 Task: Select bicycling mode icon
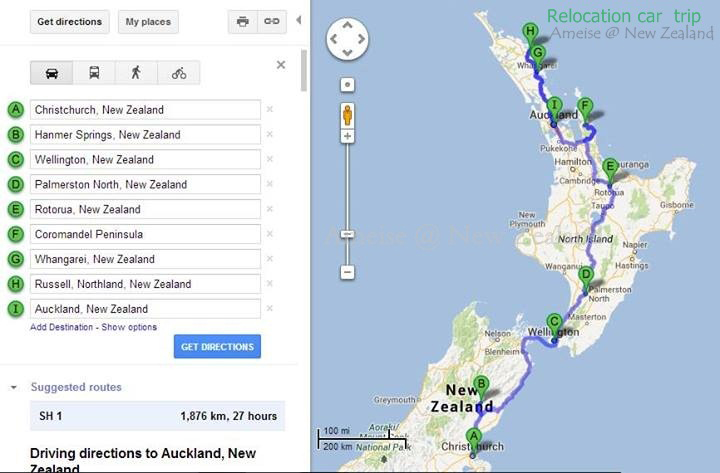pyautogui.click(x=179, y=73)
